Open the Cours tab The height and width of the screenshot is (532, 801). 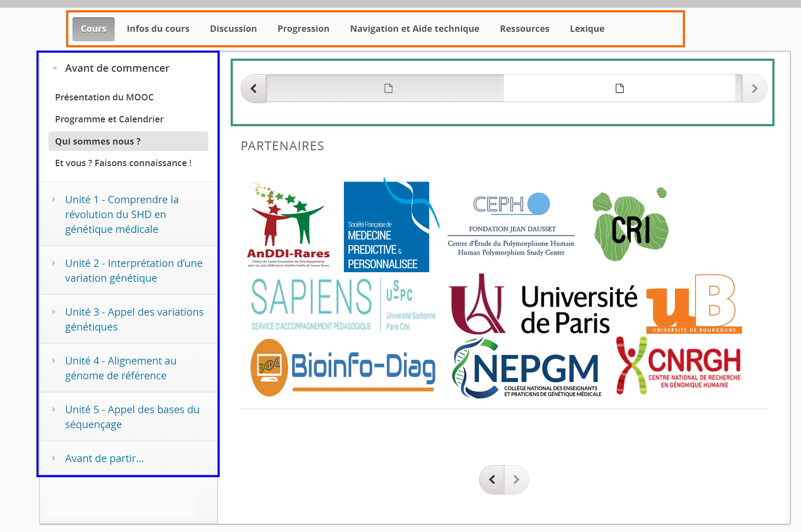point(93,29)
